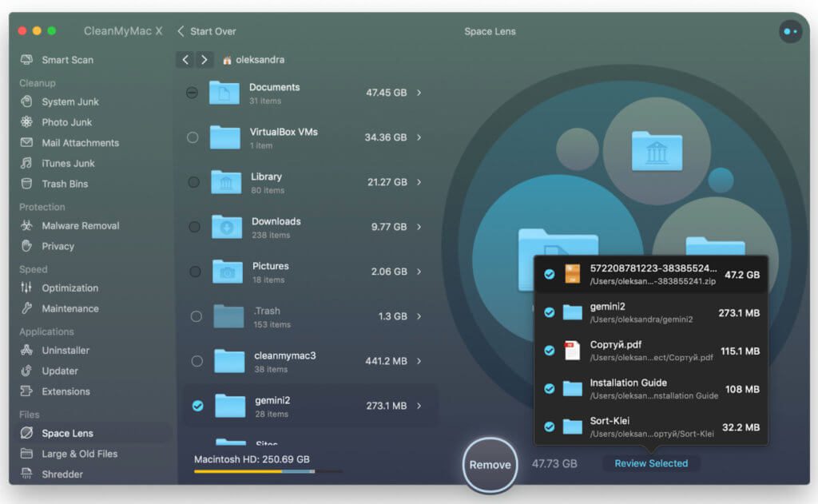
Task: Uncheck Sort-Klei in the review popup
Action: (550, 427)
